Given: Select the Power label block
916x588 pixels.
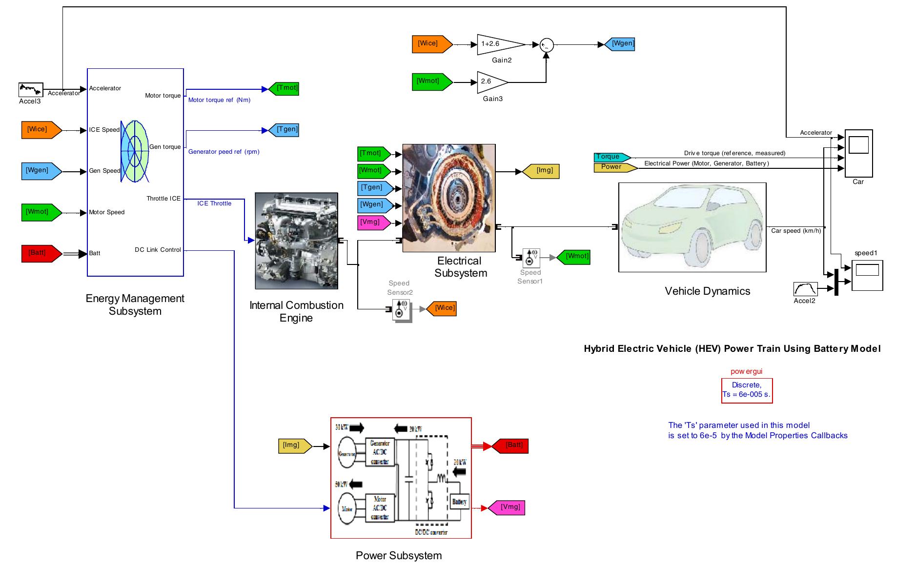Looking at the screenshot, I should point(611,166).
